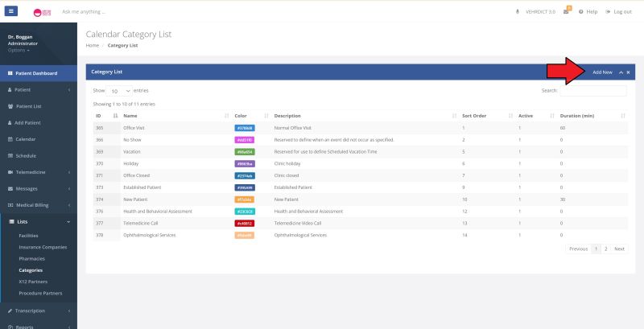Collapse the Category List panel

tap(620, 72)
